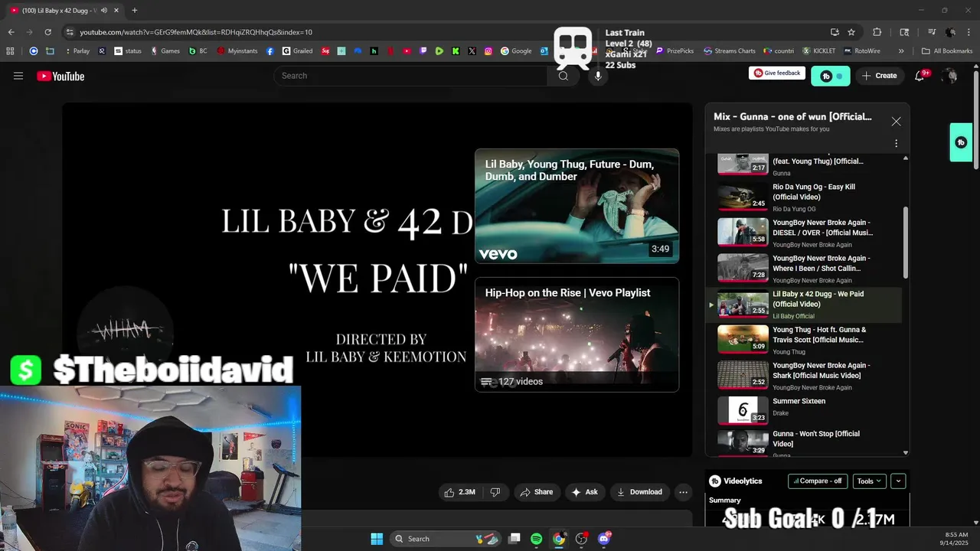The image size is (980, 551).
Task: Go to the YouTube home logo
Action: (60, 76)
